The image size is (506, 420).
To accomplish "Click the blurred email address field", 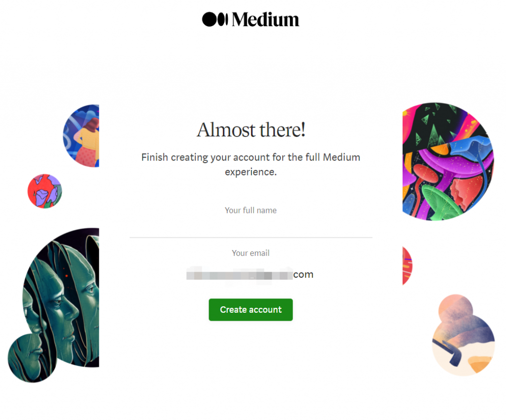I will pyautogui.click(x=250, y=275).
